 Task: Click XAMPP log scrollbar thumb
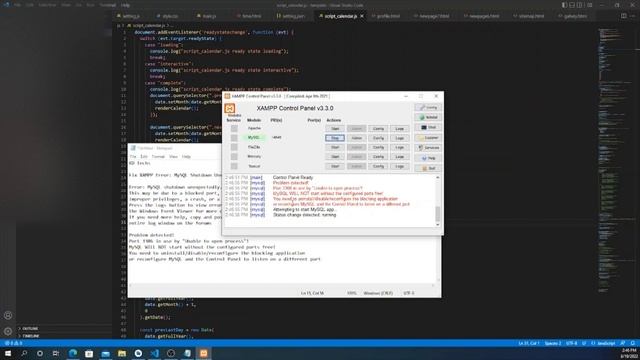[x=438, y=213]
